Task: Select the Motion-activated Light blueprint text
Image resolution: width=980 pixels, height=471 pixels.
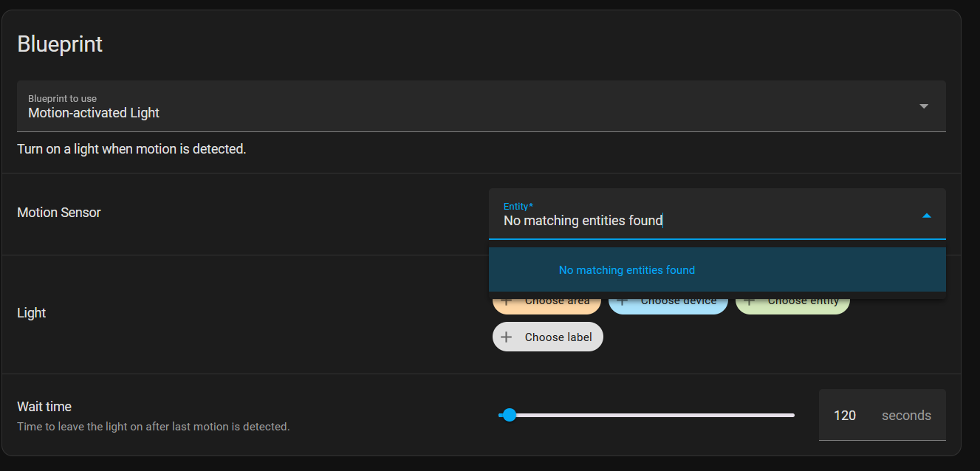Action: point(94,113)
